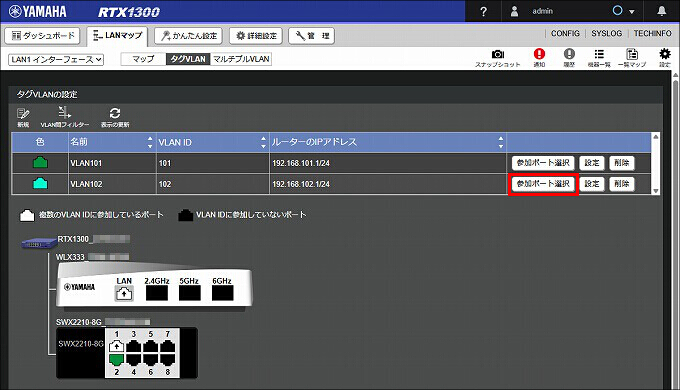Click 設定 for VLAN102 row
This screenshot has width=680, height=390.
click(x=592, y=184)
